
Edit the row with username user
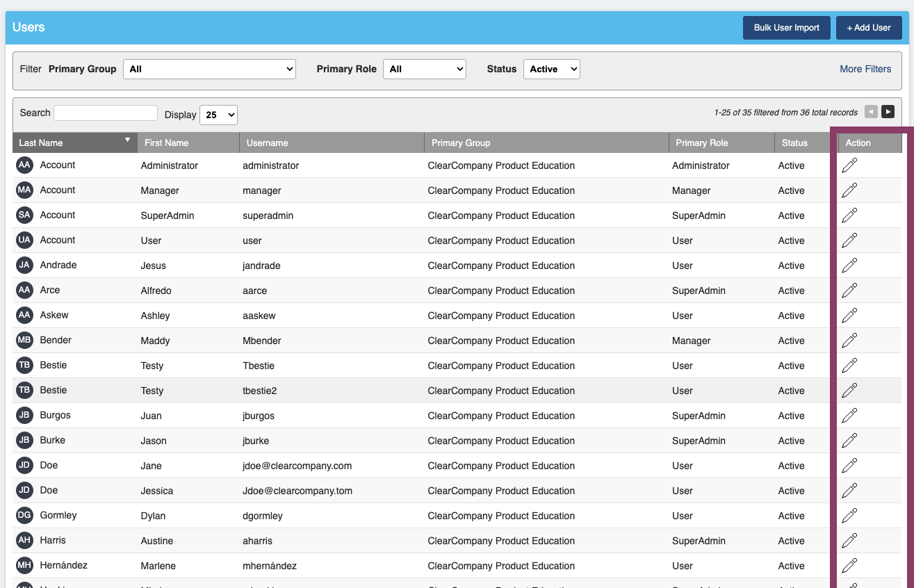coord(849,240)
